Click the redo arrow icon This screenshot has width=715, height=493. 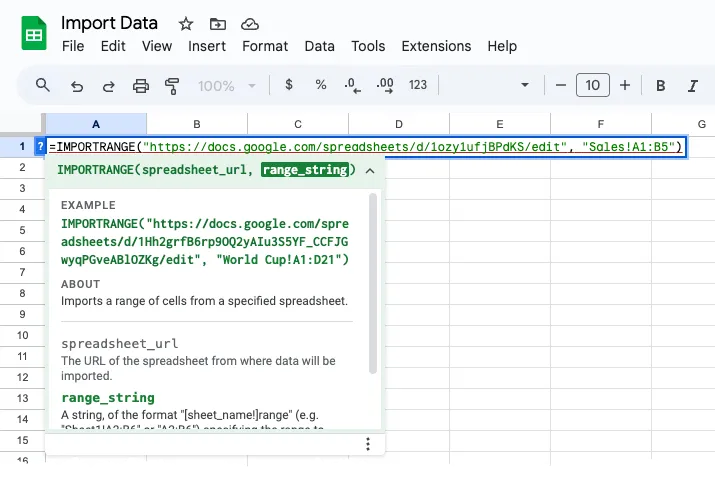point(108,86)
